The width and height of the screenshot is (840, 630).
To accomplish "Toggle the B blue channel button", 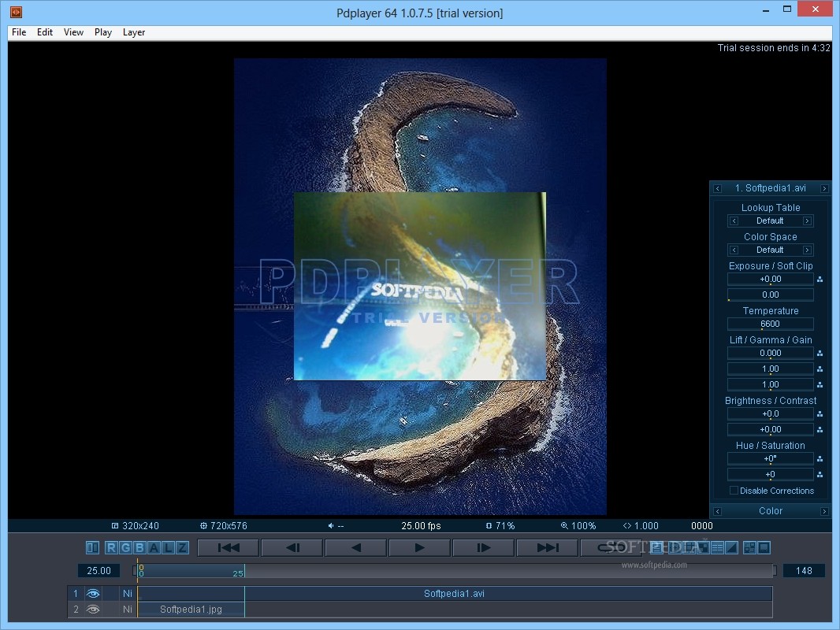I will pos(139,547).
